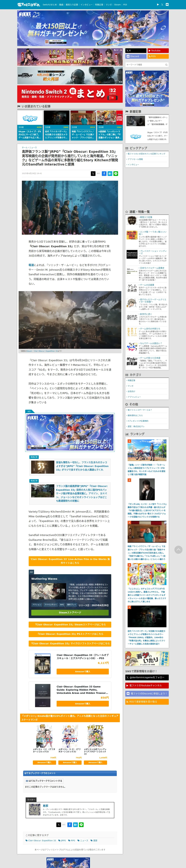Screen dimensions: 186x868
Task: Open the X icon in the header
Action: click(162, 5)
